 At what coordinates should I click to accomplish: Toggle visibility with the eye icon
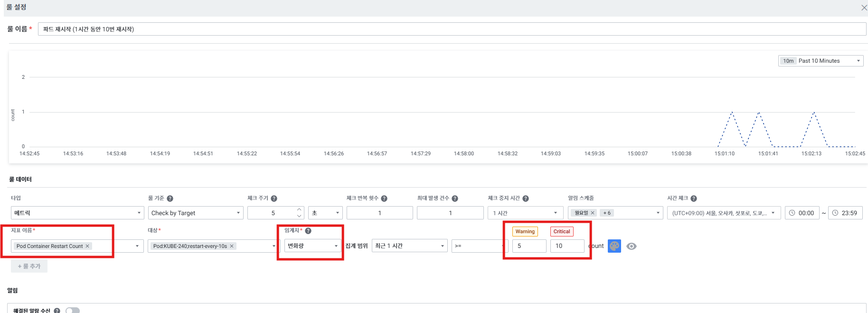pos(631,246)
